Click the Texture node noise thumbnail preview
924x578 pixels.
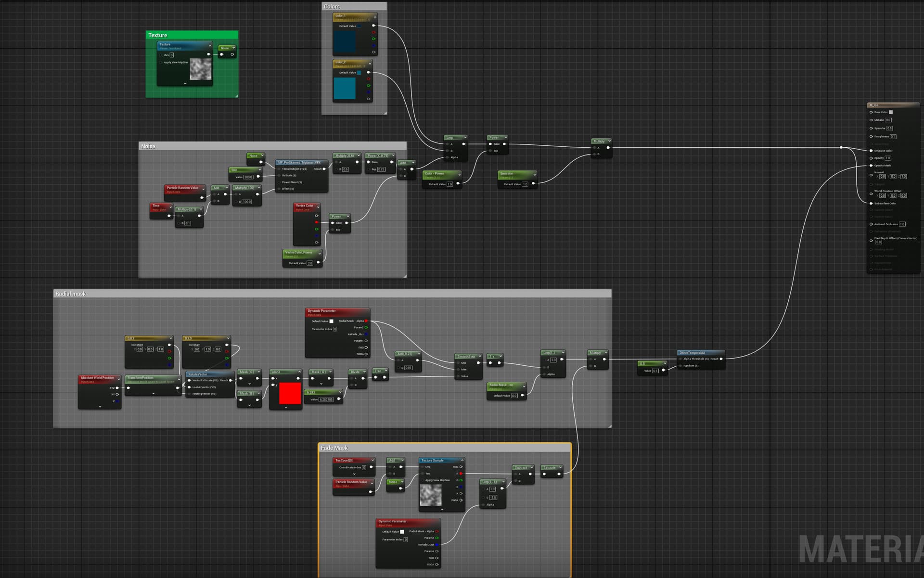(201, 69)
